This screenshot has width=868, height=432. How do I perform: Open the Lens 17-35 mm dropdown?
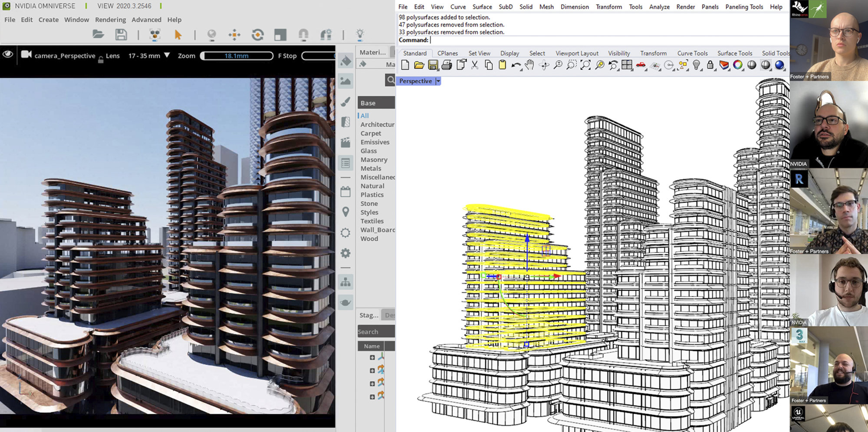coord(167,56)
